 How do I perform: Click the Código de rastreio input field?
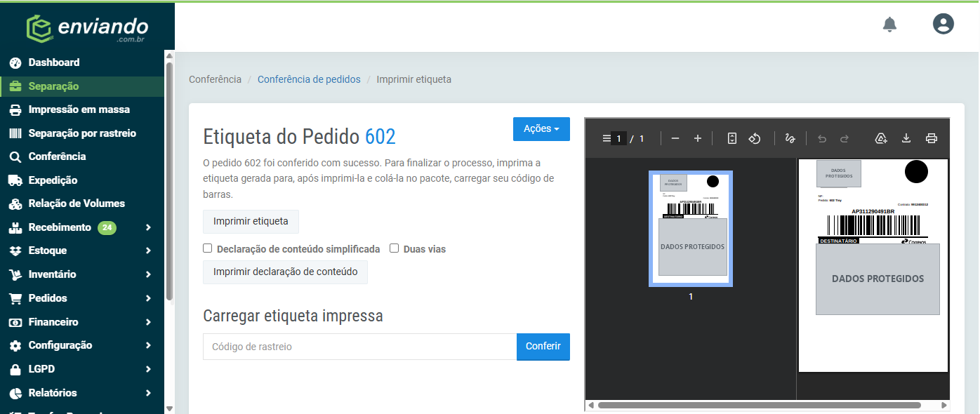(360, 347)
